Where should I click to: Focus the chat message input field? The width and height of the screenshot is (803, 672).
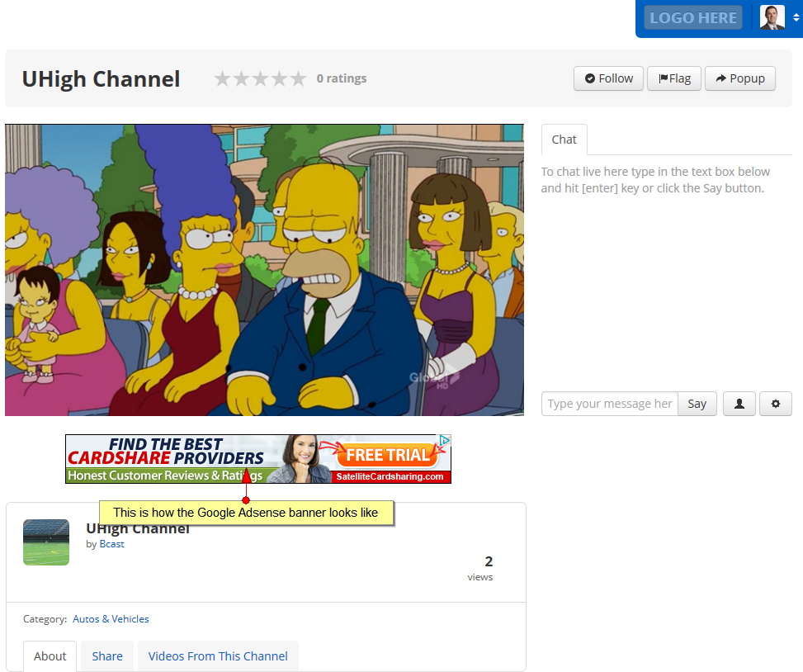pyautogui.click(x=609, y=404)
